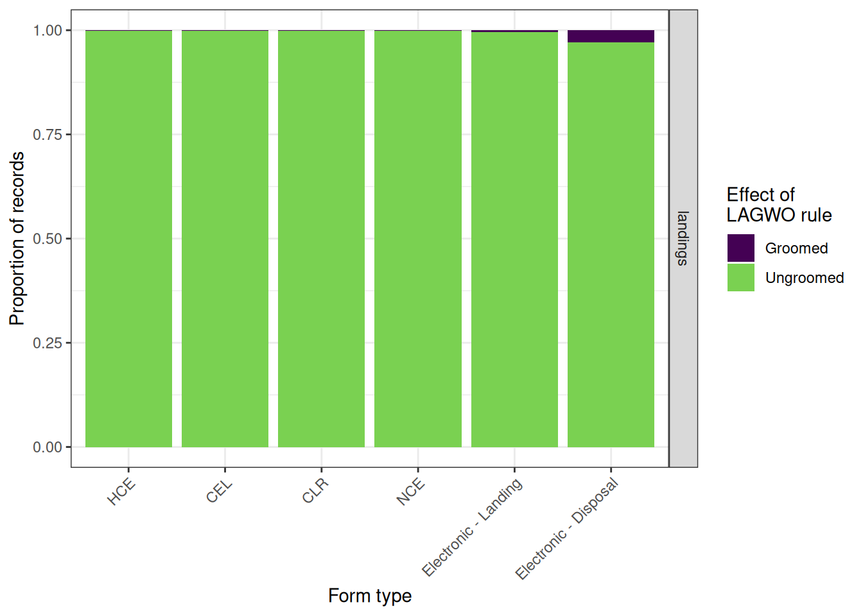Screen dimensions: 863x616
Task: Click the Electronic - Landing green bar
Action: [514, 239]
